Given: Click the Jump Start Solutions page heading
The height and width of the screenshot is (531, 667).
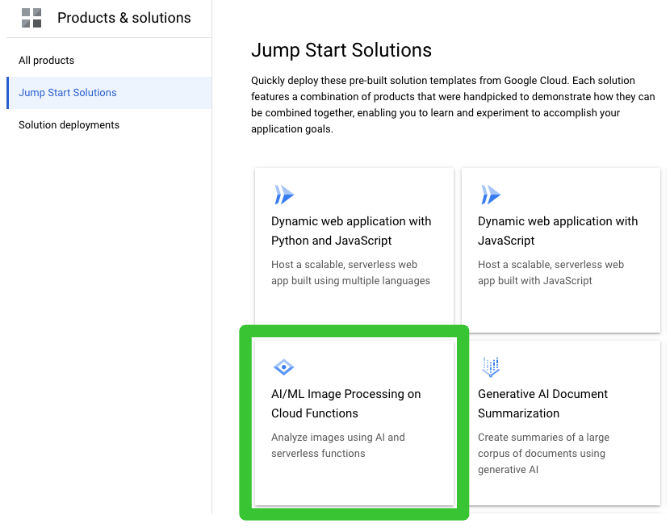Looking at the screenshot, I should (341, 50).
